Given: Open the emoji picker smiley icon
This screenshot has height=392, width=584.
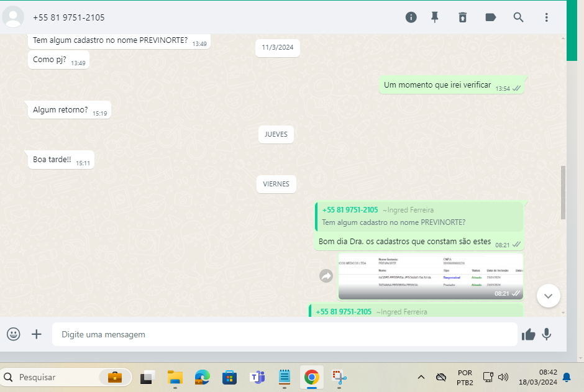Looking at the screenshot, I should pos(14,334).
